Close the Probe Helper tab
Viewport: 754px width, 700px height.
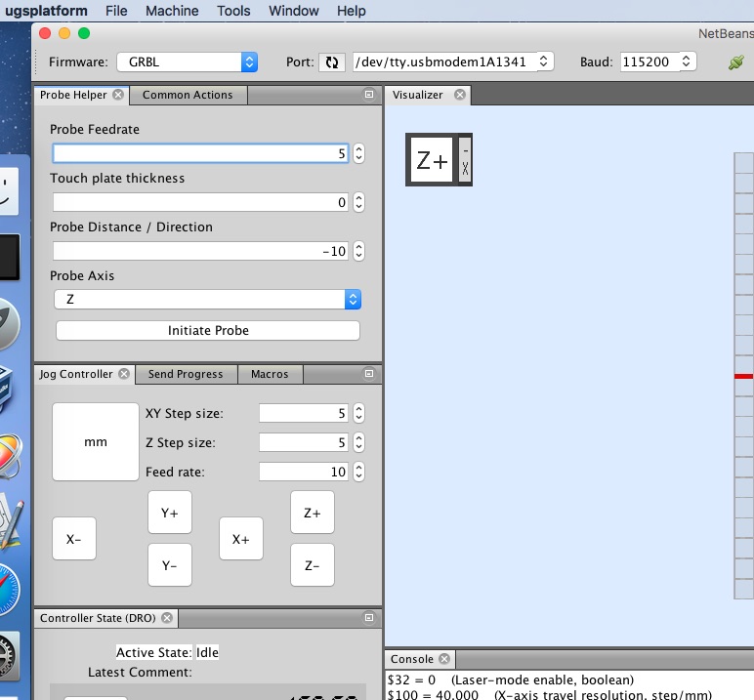(x=118, y=95)
